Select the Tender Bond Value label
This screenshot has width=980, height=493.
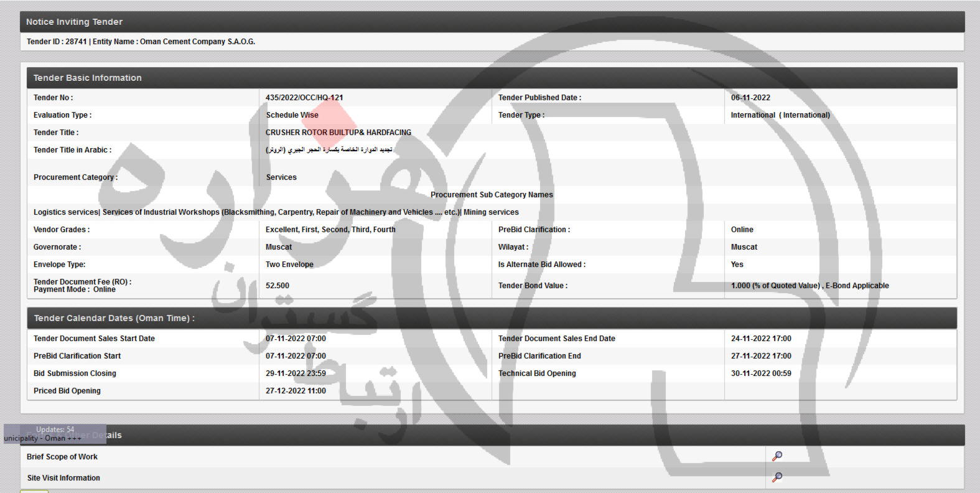pos(533,286)
